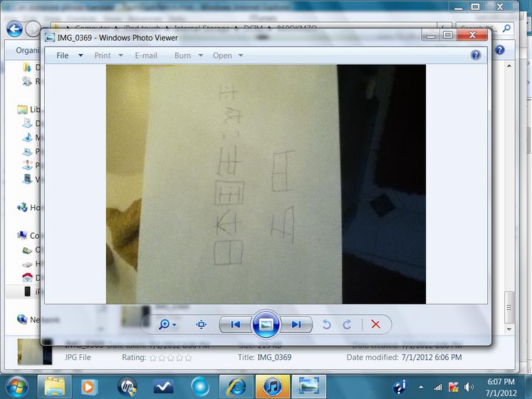Start the slide show button
532x399 pixels.
click(266, 324)
